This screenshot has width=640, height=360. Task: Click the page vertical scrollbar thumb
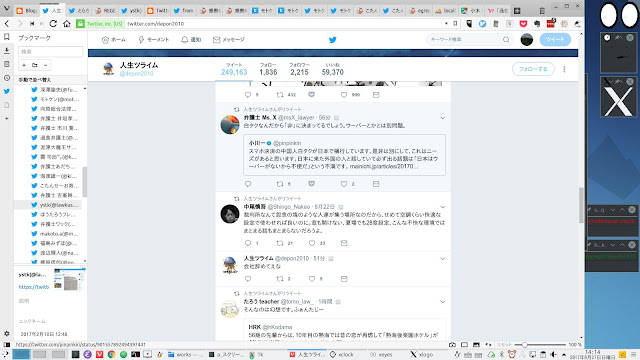coord(581,205)
